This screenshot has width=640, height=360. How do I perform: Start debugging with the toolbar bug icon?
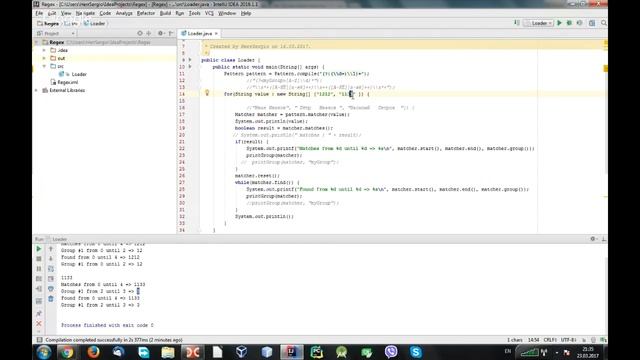(569, 23)
